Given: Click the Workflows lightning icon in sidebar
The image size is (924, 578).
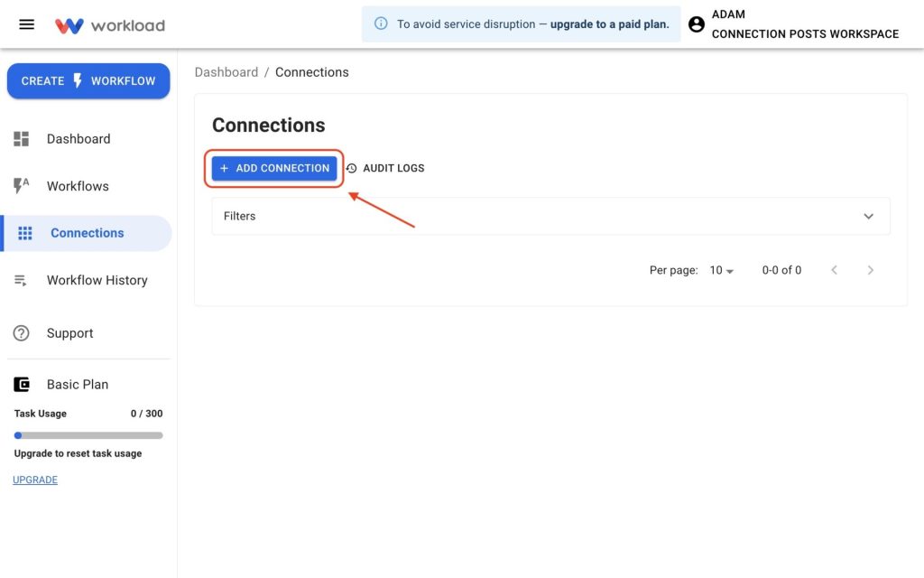Looking at the screenshot, I should tap(22, 186).
